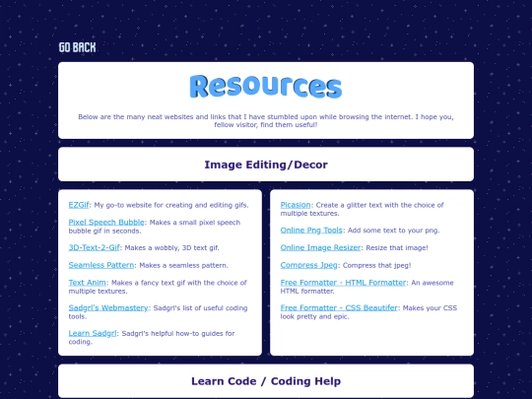Viewport: 532px width, 399px height.
Task: Visit the 3D-Text-2-Gif link
Action: (95, 247)
